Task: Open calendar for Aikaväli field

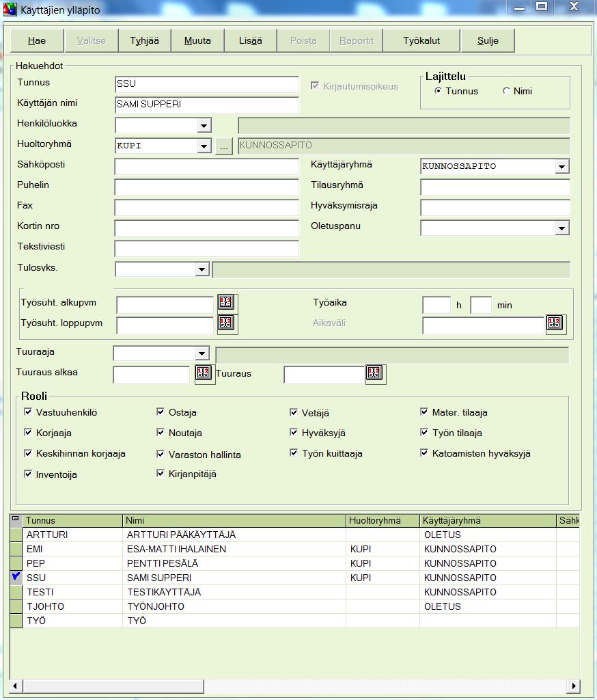Action: coord(555,323)
